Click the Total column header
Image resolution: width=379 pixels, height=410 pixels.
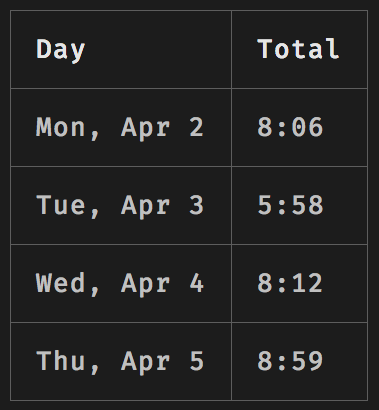pos(300,50)
